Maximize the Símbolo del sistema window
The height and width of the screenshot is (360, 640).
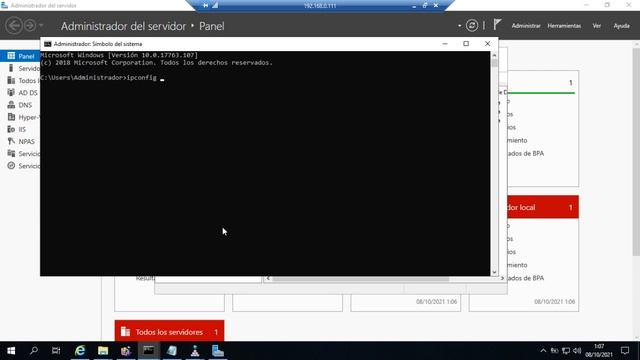tap(466, 44)
